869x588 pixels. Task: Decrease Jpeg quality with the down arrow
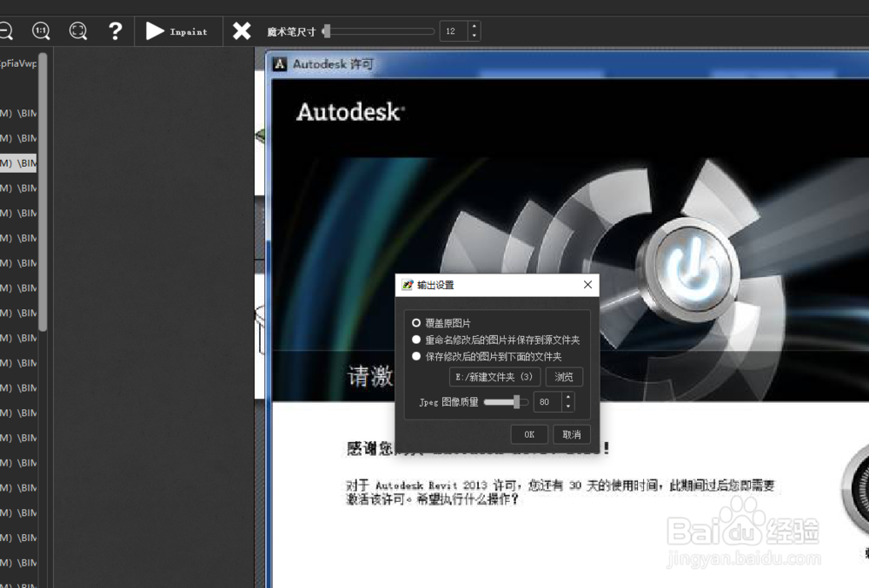click(568, 407)
